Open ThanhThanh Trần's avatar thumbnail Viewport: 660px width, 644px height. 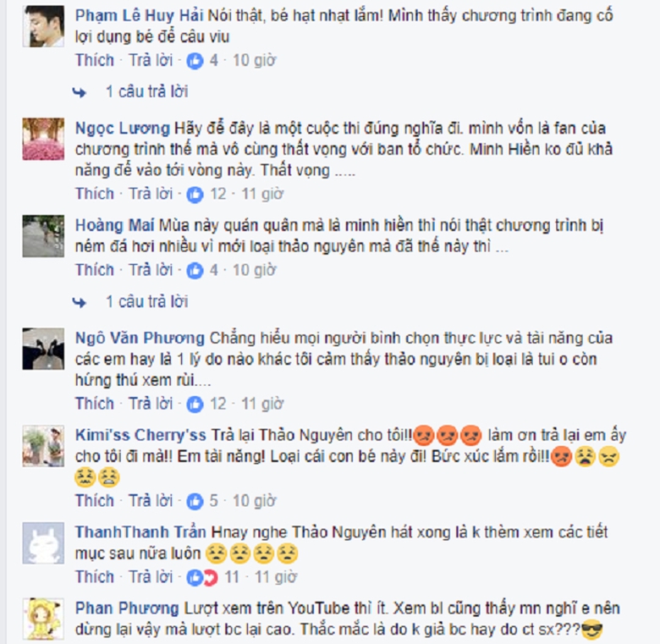pyautogui.click(x=43, y=543)
